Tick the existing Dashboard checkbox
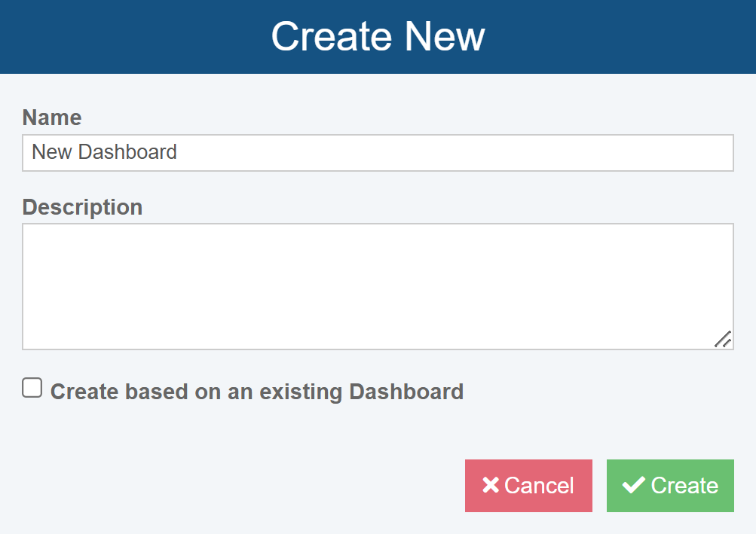This screenshot has width=756, height=534. pos(32,388)
